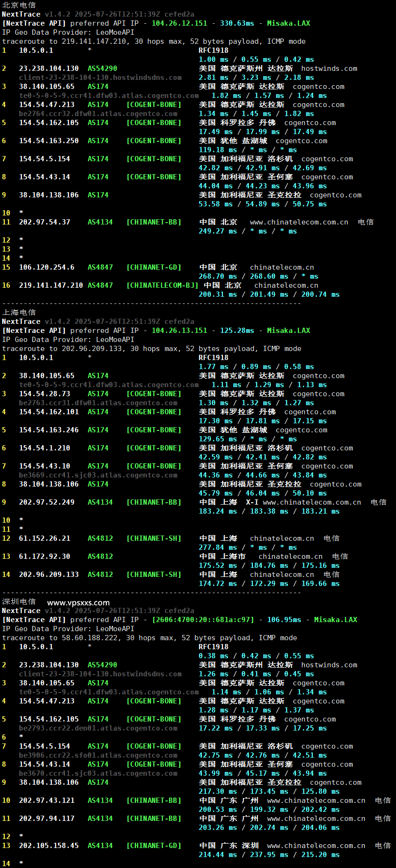Viewport: 396px width, 868px height.
Task: Select the 深圳电信 section header
Action: click(19, 602)
